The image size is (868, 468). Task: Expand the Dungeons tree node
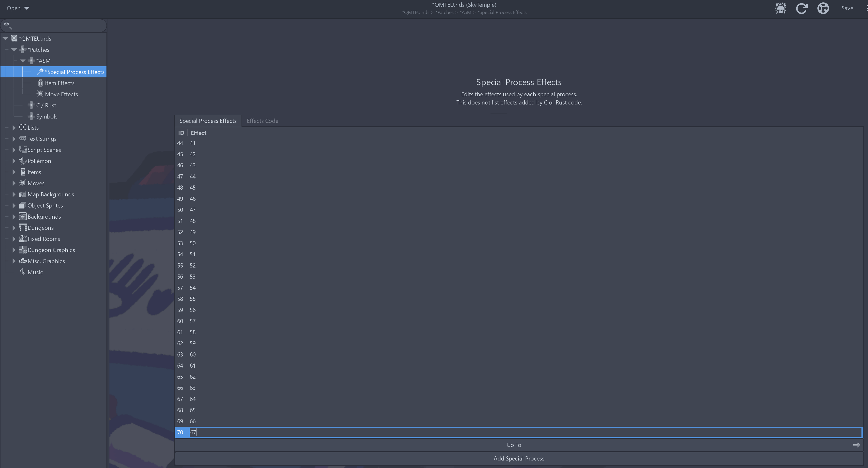pyautogui.click(x=14, y=228)
